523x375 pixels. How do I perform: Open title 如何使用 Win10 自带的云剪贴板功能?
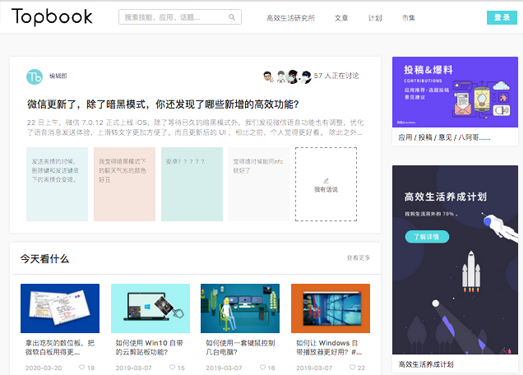point(149,348)
